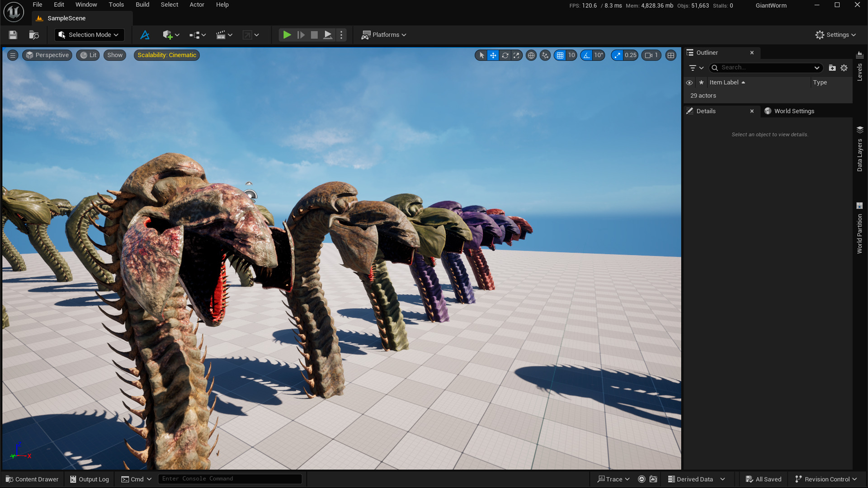
Task: Open the Platforms dropdown
Action: point(384,35)
